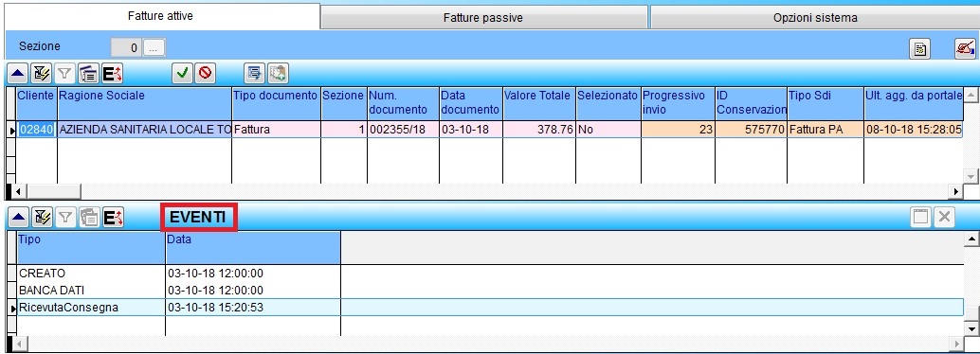Click the Num. documento column header
980x354 pixels.
[403, 103]
